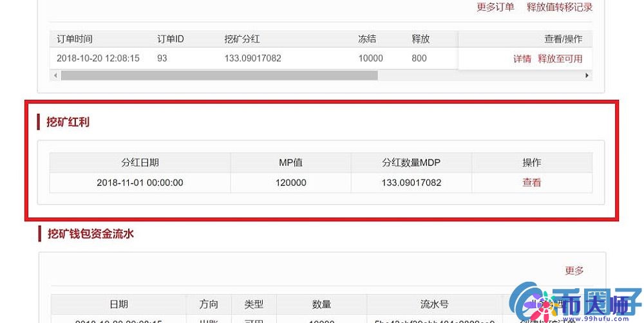Click the horizontal scrollbar right arrow
The width and height of the screenshot is (644, 323).
tap(587, 75)
